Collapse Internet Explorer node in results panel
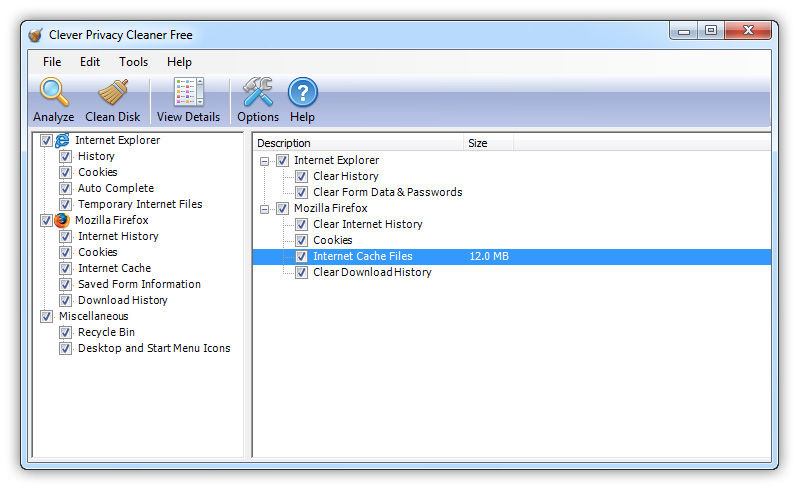 tap(264, 161)
